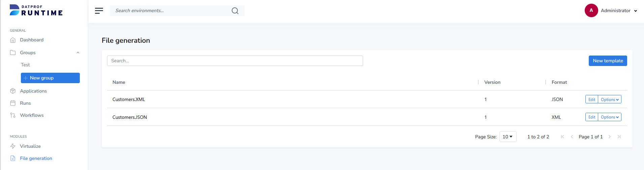Viewport: 644px width, 170px height.
Task: Open the Workflows menu item
Action: [32, 115]
